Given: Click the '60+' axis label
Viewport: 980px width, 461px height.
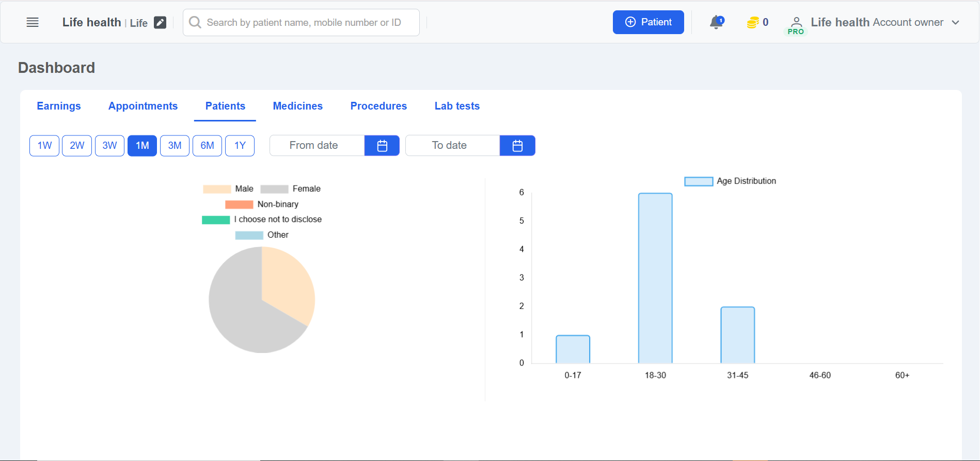Looking at the screenshot, I should (x=902, y=375).
